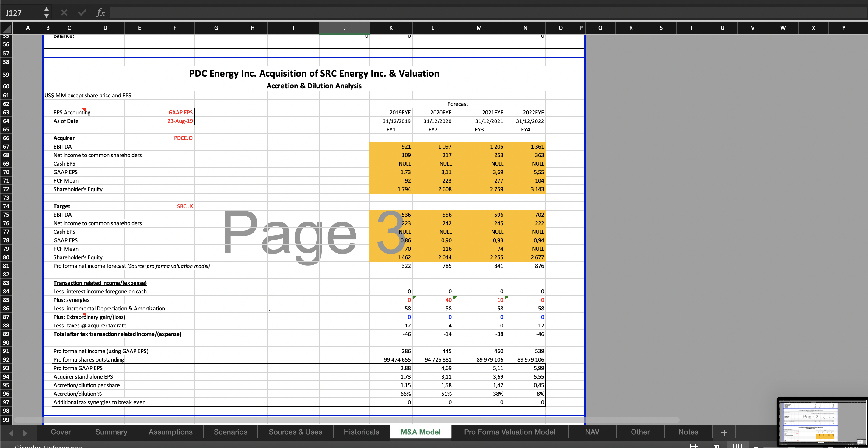Open the insert function fx button
This screenshot has width=868, height=448.
(100, 13)
